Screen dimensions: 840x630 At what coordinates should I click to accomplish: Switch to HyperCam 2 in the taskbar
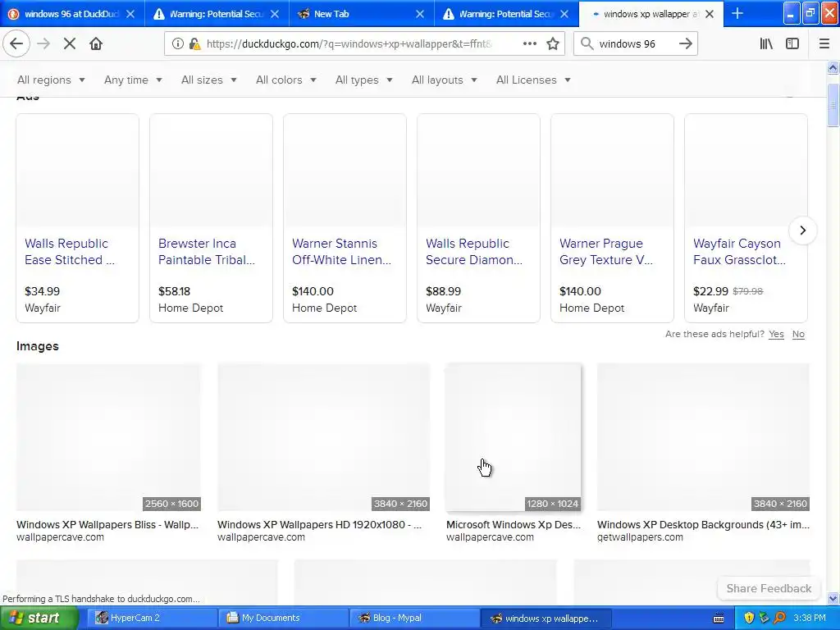[152, 618]
